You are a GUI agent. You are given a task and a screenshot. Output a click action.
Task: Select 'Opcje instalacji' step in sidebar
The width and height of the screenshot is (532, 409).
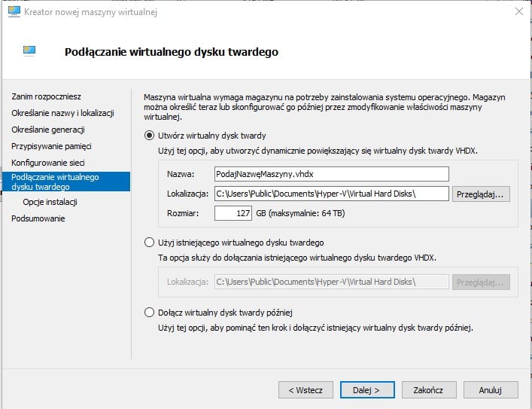click(50, 202)
